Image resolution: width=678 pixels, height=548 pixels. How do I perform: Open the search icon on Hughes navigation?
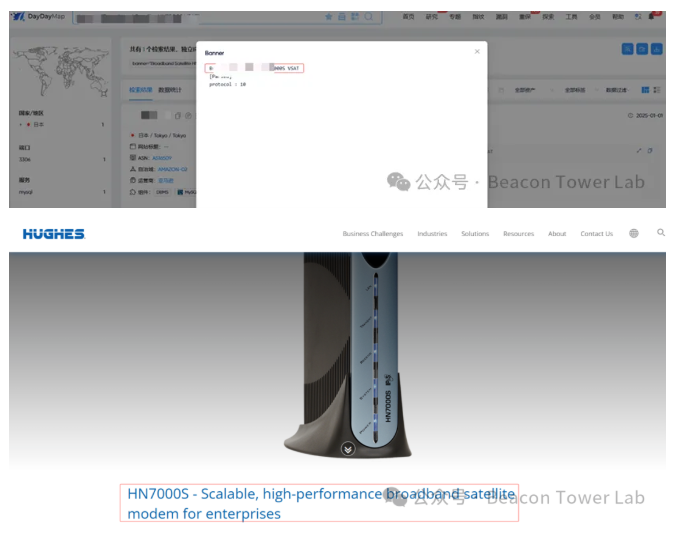pyautogui.click(x=661, y=233)
